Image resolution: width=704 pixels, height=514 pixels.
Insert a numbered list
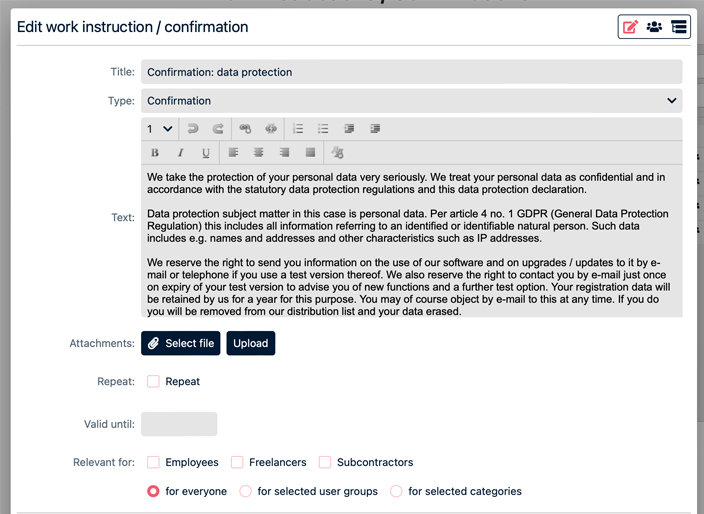[298, 129]
